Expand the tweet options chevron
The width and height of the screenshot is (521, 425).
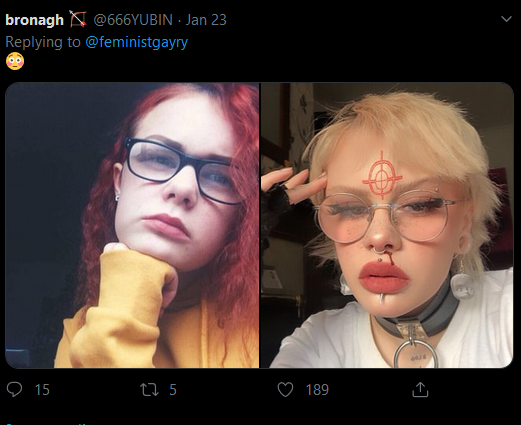[506, 19]
